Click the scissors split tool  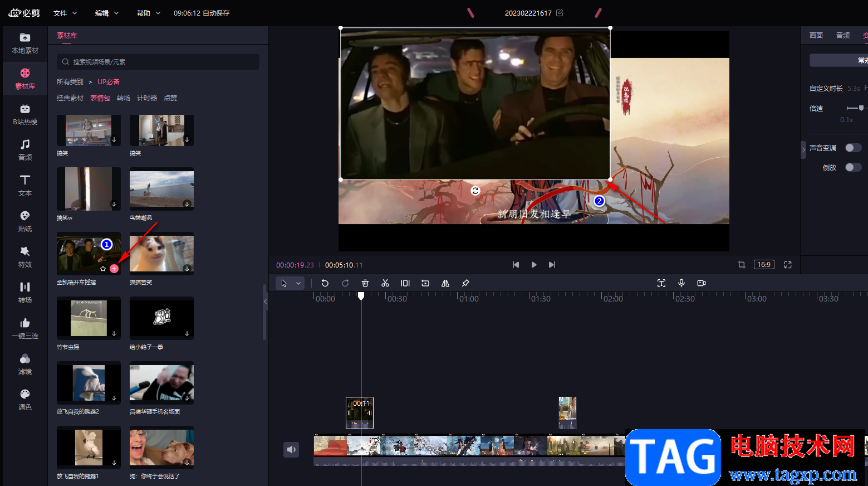pyautogui.click(x=385, y=283)
